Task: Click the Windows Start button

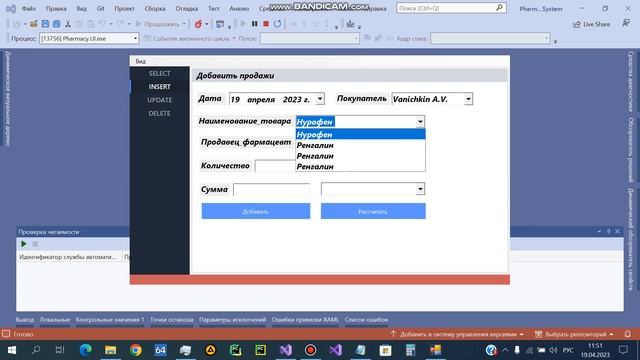Action: click(11, 350)
